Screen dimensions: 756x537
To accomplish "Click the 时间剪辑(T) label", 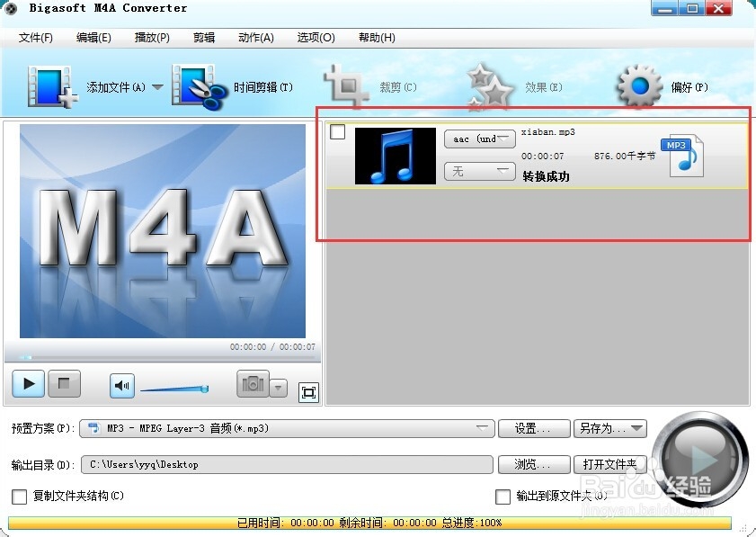I will [x=263, y=87].
